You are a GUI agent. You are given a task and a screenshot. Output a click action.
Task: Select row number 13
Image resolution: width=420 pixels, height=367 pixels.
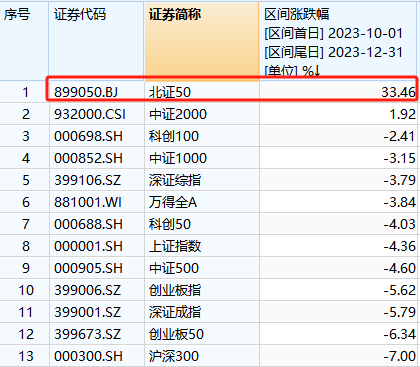point(26,356)
